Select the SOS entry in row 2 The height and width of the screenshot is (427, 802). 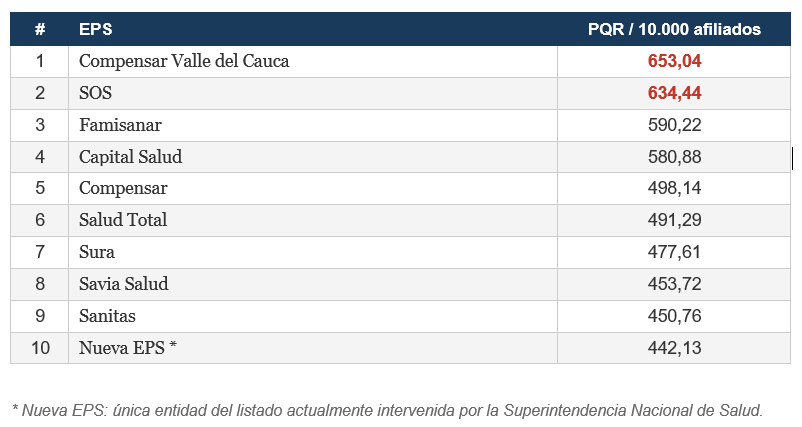pos(95,93)
